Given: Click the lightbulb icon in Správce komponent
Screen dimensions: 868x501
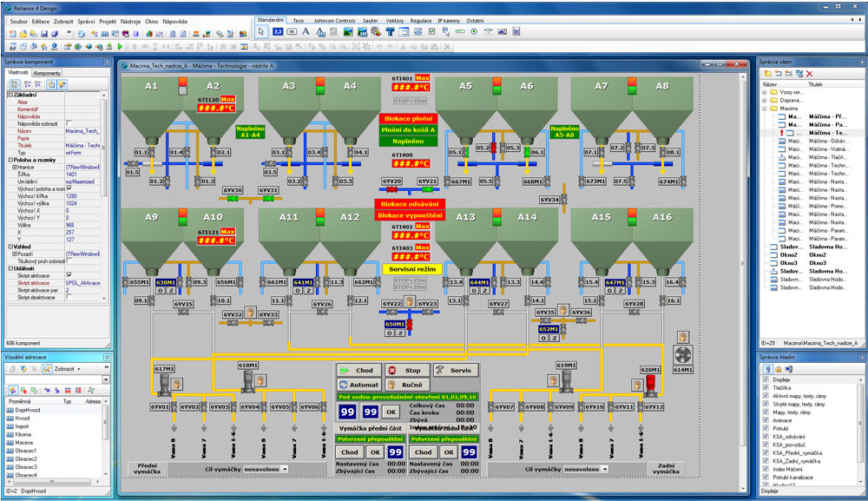Looking at the screenshot, I should click(62, 84).
